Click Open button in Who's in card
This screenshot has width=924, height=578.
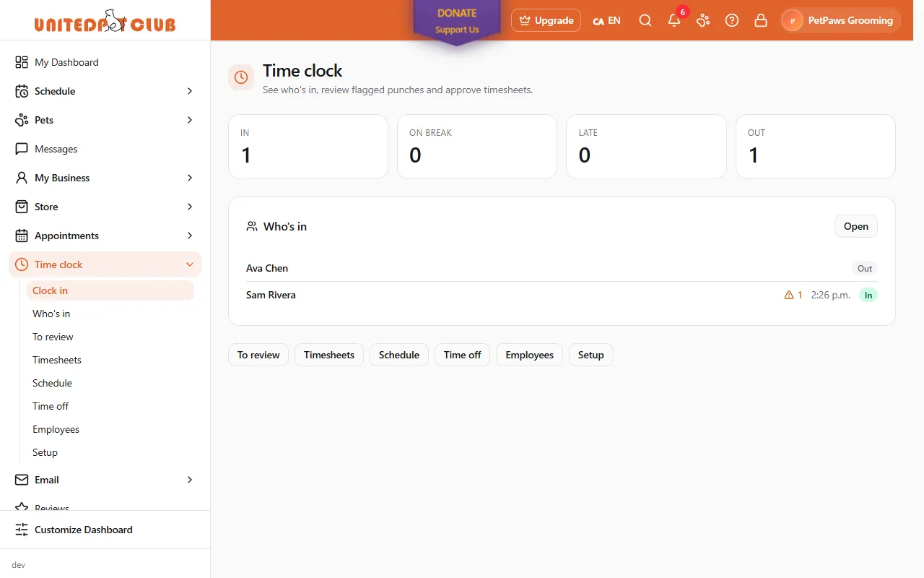(x=856, y=226)
